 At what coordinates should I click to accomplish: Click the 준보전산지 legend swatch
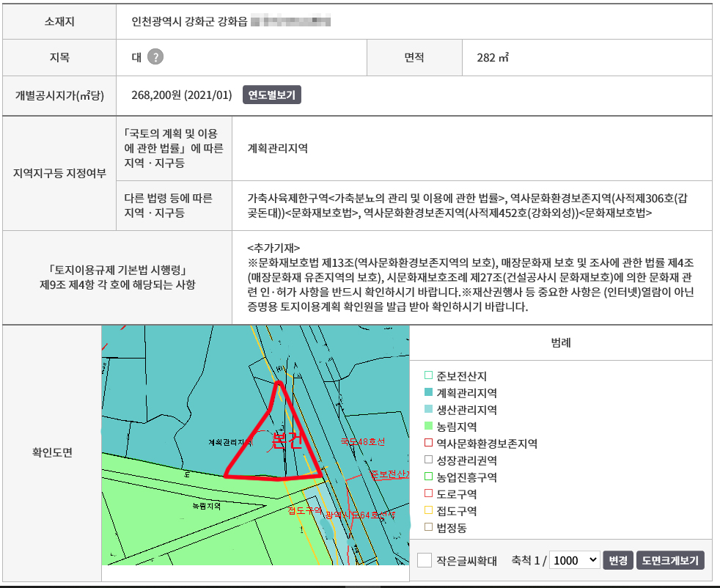(x=429, y=376)
